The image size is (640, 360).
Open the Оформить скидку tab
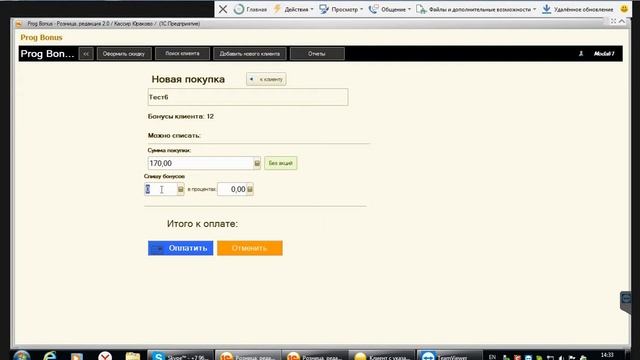[124, 54]
